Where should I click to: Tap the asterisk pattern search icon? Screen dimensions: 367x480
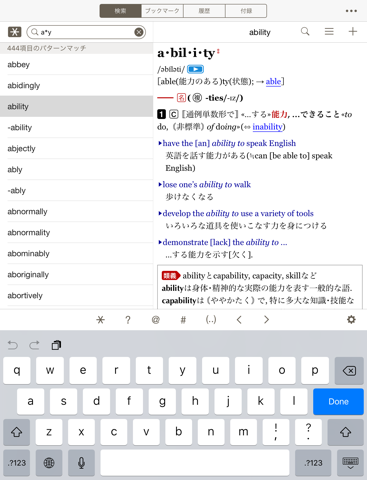[14, 32]
